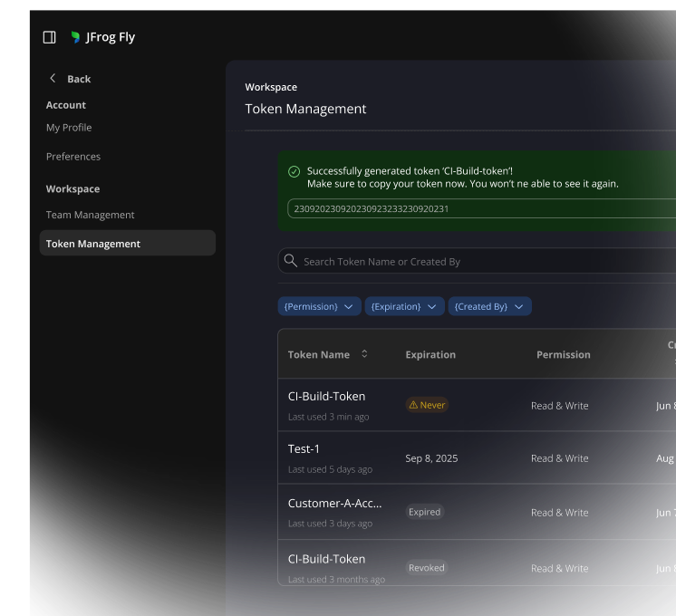
Task: Go to Preferences page
Action: click(73, 157)
